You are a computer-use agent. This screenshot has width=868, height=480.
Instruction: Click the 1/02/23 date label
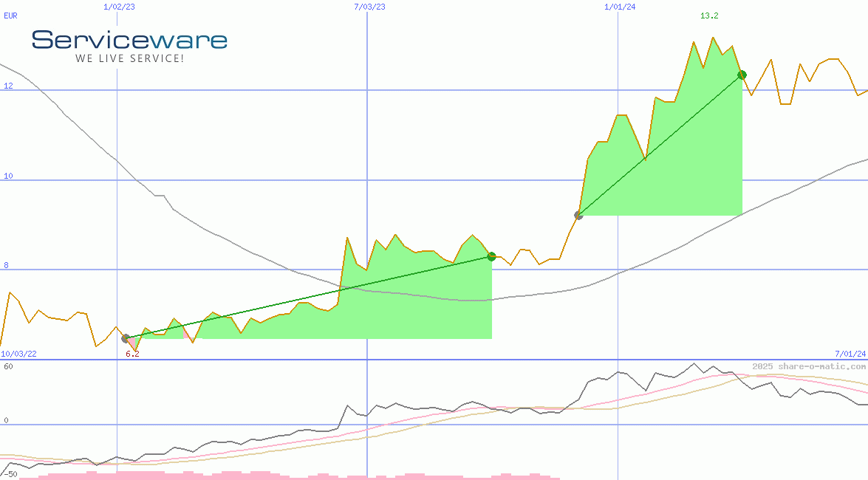pos(117,7)
